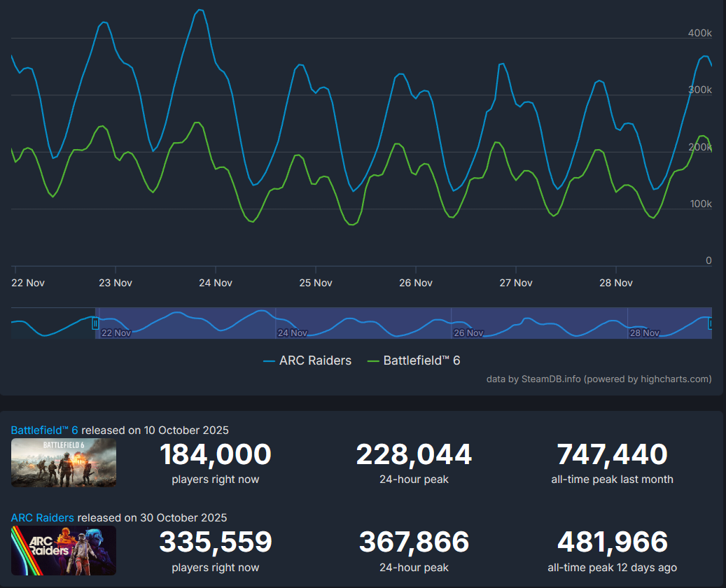Image resolution: width=726 pixels, height=588 pixels.
Task: Click the 27 Nov x-axis label
Action: (516, 283)
